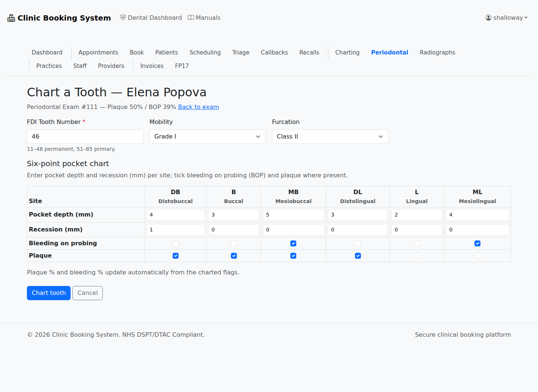
Task: Tick Bleeding on probing for Buccal
Action: click(x=234, y=243)
